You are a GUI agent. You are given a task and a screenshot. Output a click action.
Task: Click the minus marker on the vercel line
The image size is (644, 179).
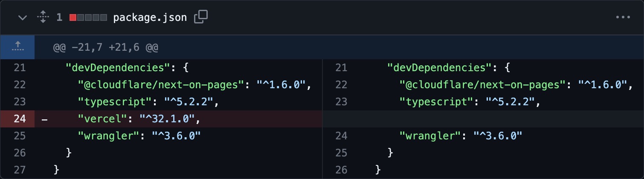point(44,119)
